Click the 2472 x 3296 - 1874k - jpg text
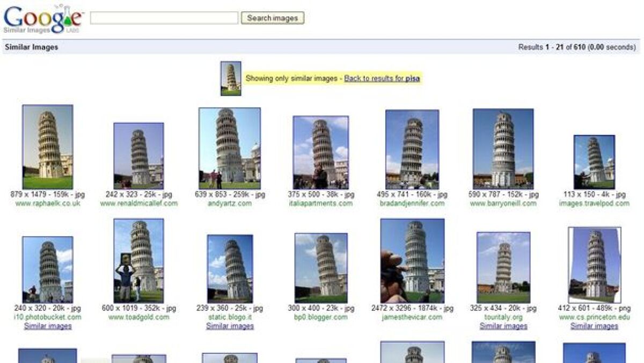 (412, 309)
